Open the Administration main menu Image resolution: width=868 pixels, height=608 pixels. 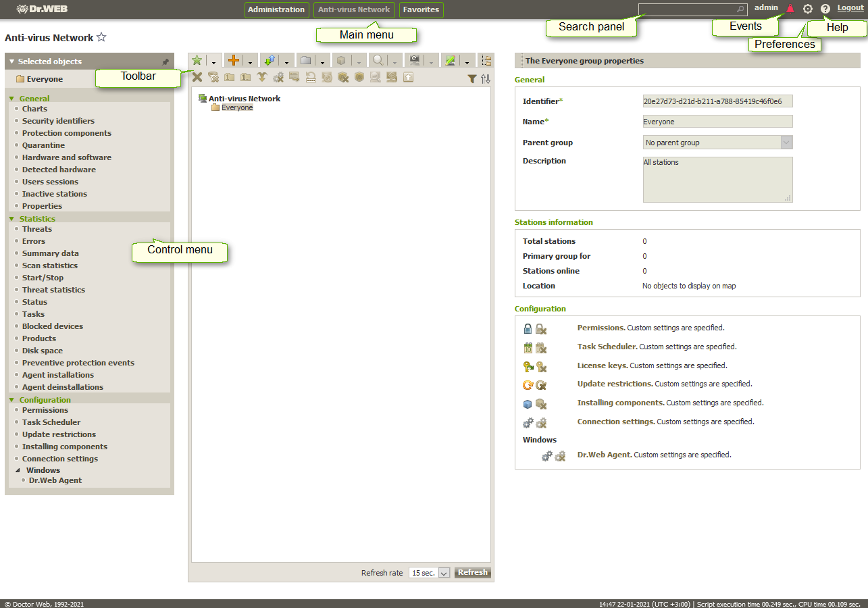coord(276,9)
